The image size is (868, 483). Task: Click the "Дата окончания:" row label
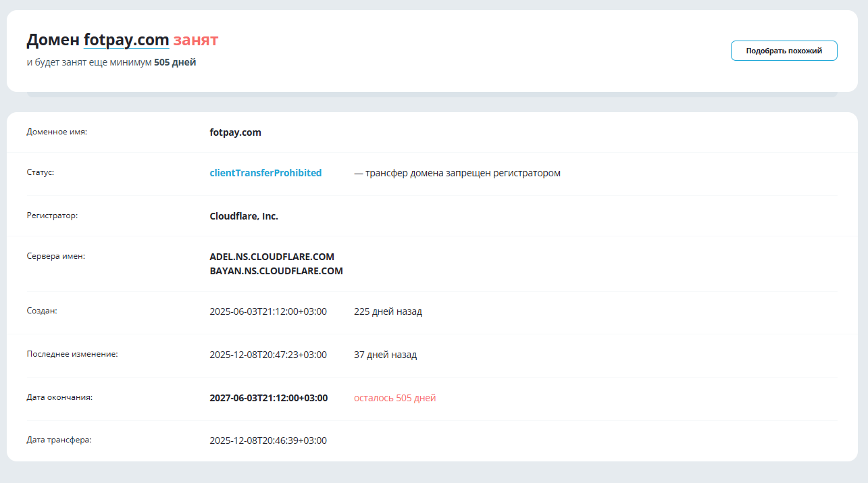point(59,397)
